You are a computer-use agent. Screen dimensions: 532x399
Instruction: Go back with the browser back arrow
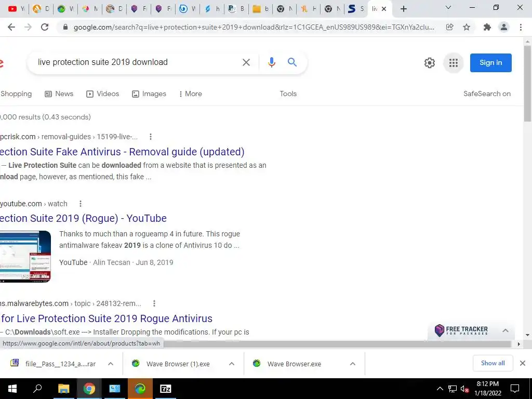[11, 27]
